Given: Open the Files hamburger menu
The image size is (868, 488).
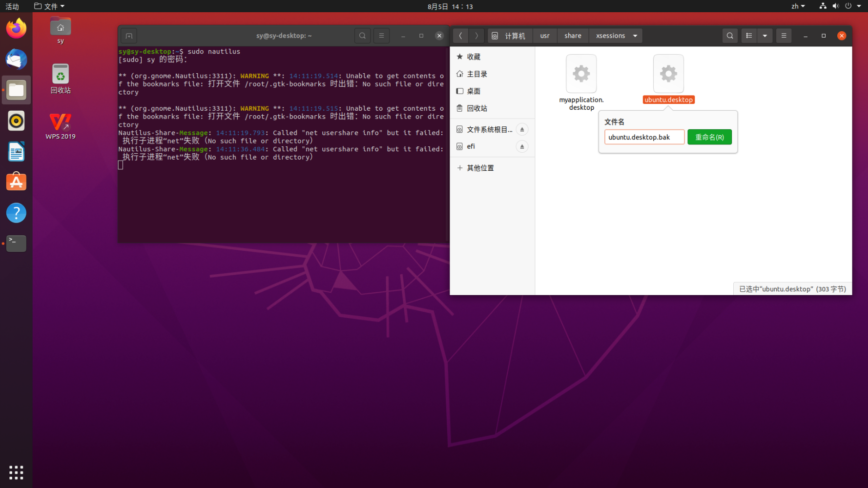Looking at the screenshot, I should (x=784, y=36).
